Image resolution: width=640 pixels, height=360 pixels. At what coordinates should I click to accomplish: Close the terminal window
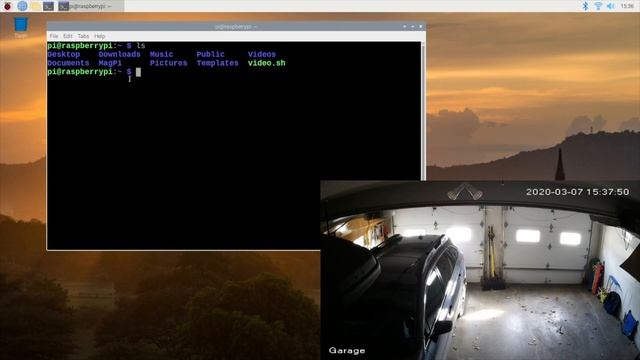[420, 27]
